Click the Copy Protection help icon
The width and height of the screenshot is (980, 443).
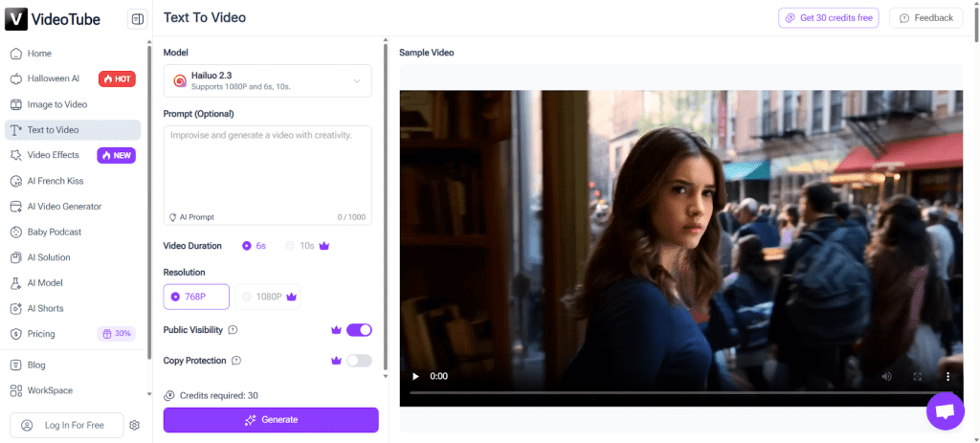tap(236, 361)
